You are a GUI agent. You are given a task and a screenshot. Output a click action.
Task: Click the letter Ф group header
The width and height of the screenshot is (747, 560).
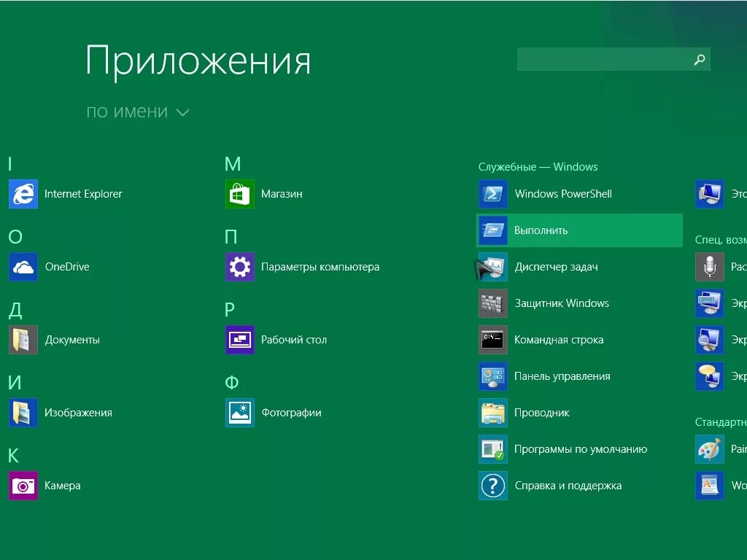pos(231,383)
